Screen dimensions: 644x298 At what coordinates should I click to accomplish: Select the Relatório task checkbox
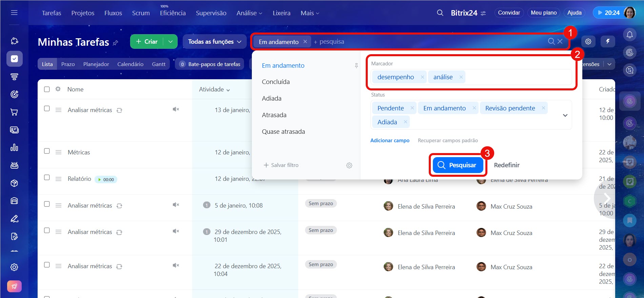[x=47, y=177]
